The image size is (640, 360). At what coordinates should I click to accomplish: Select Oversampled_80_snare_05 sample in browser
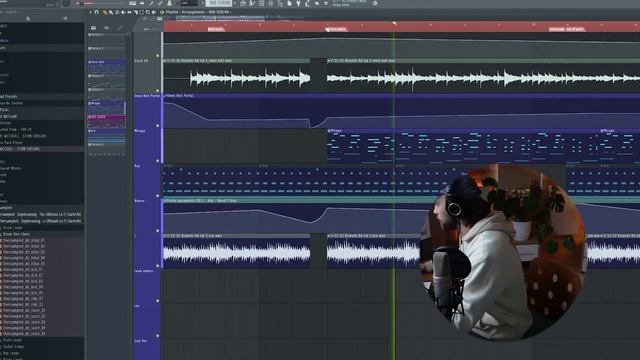pyautogui.click(x=24, y=333)
